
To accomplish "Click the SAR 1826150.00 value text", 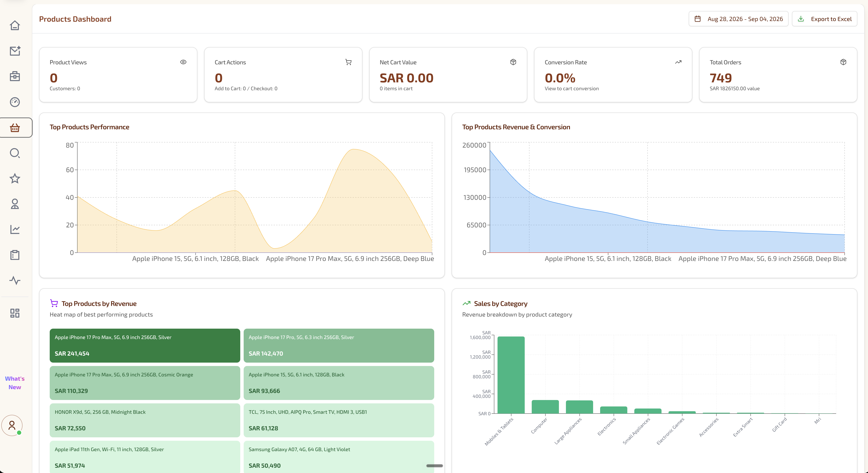I will tap(735, 89).
